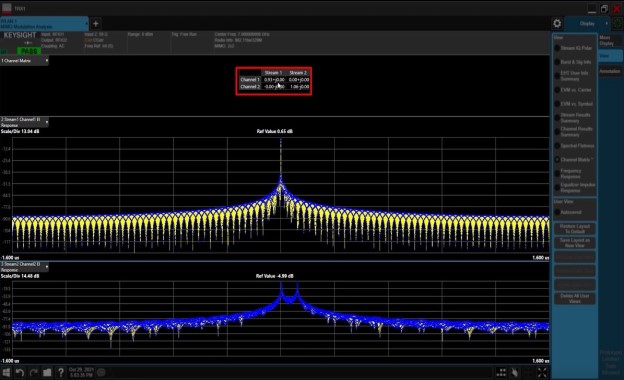Open help question mark icon
624x380 pixels.
pos(60,372)
